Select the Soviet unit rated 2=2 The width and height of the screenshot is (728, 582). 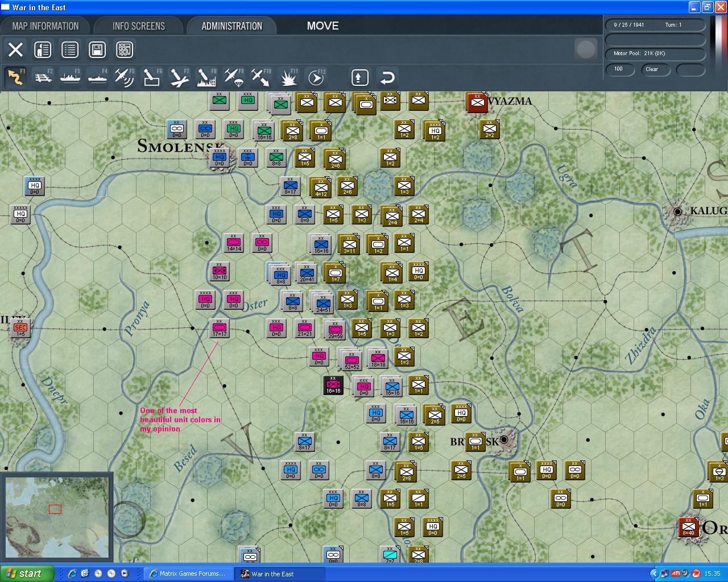tap(489, 129)
